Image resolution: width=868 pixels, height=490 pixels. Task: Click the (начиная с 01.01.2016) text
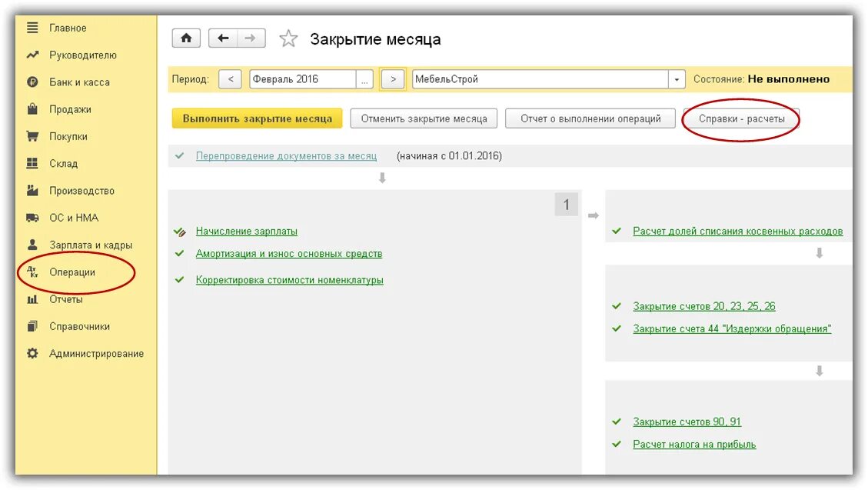pos(450,156)
